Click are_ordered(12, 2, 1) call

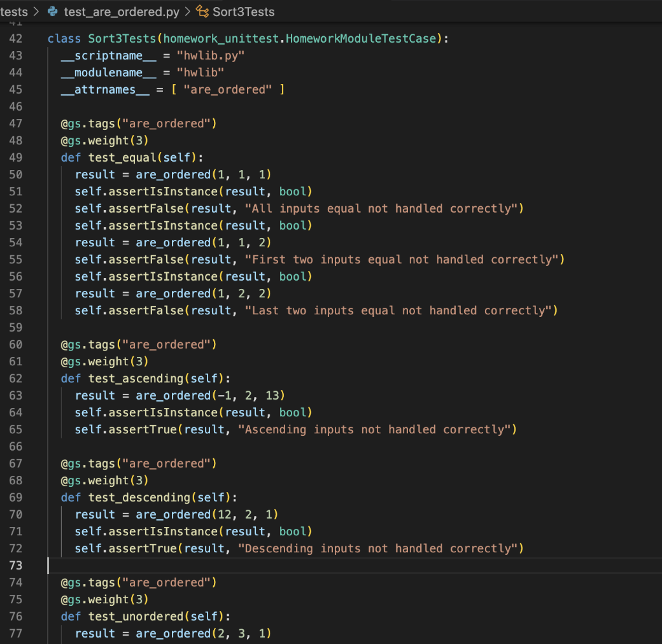pos(207,514)
